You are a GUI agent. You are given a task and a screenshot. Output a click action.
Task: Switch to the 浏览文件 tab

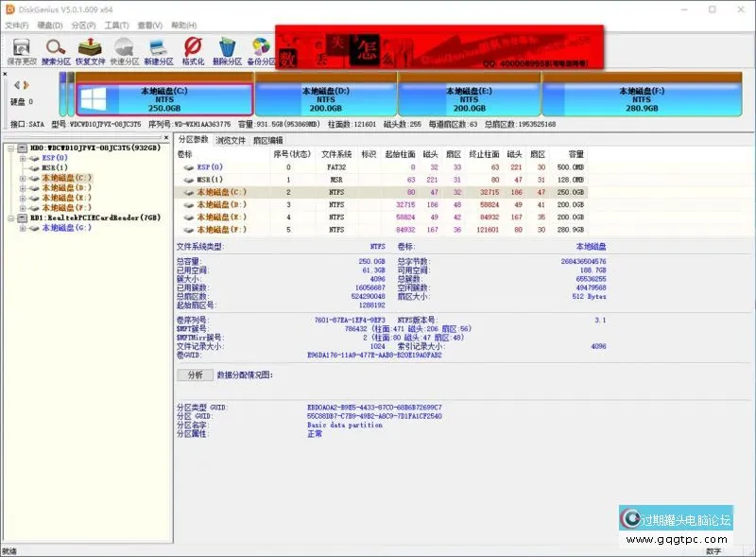(x=231, y=140)
